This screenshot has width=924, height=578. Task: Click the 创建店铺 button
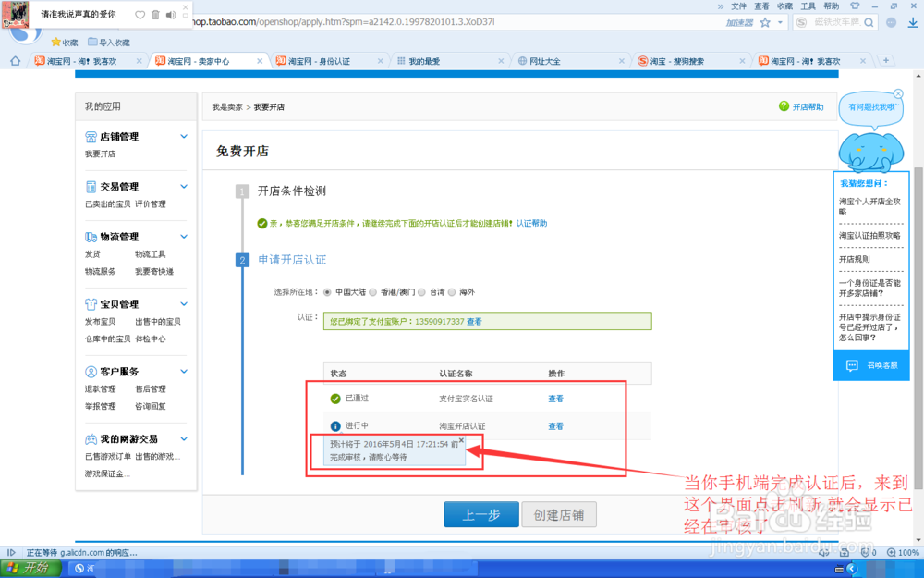coord(559,514)
